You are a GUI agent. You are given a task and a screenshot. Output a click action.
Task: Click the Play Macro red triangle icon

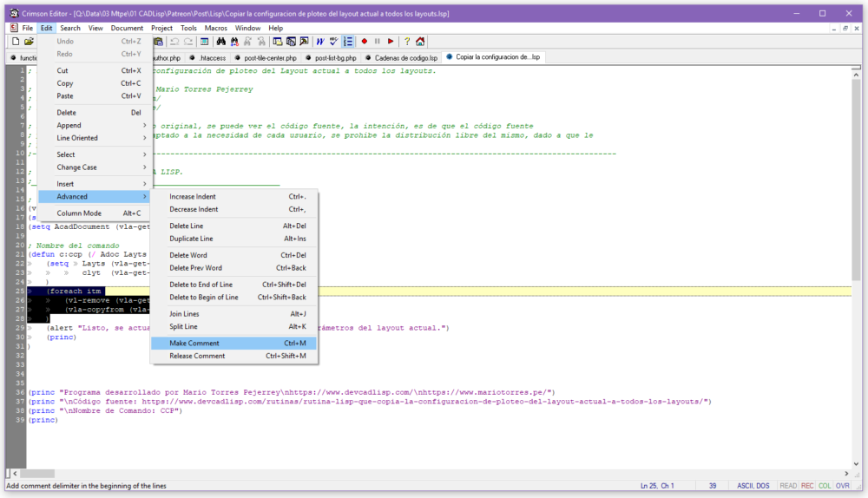tap(391, 42)
